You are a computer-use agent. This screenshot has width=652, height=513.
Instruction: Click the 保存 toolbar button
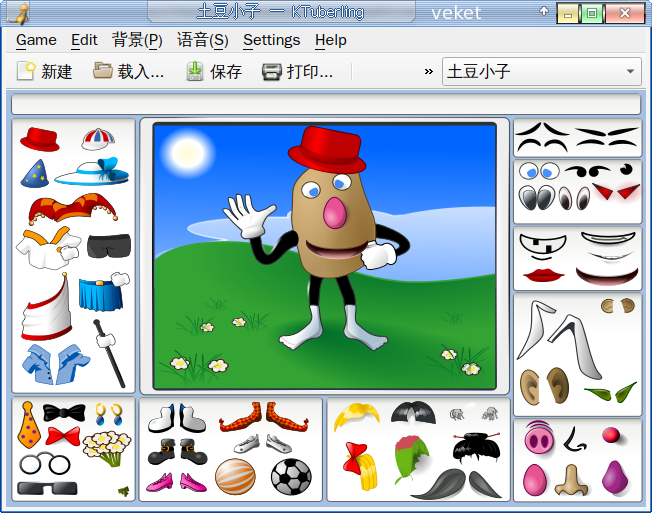(214, 72)
